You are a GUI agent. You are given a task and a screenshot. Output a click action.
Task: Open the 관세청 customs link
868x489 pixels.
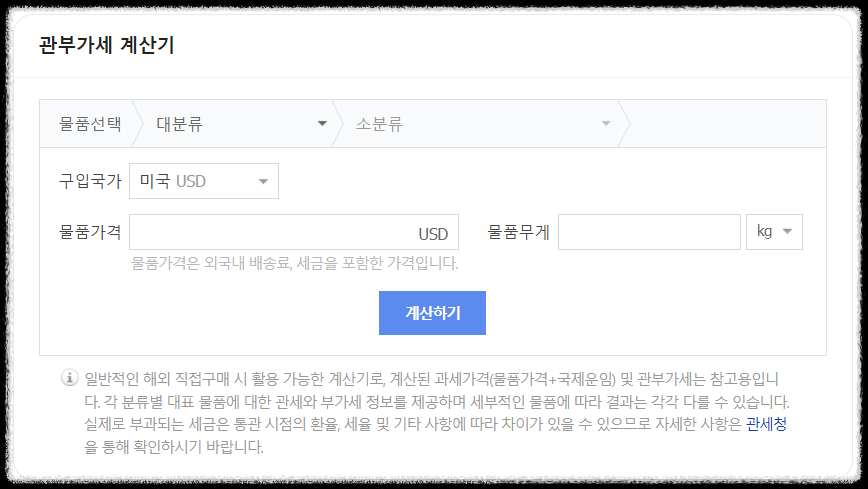[x=766, y=424]
